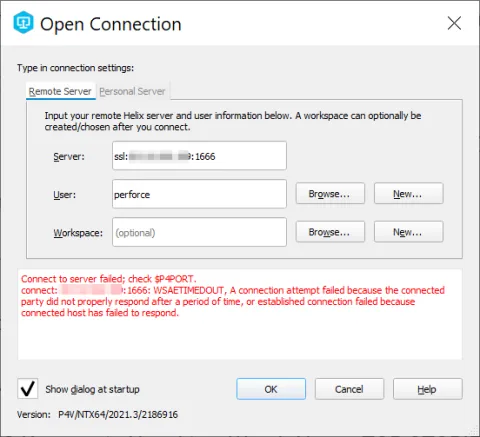Viewport: 480px width, 437px height.
Task: Focus the User input field
Action: (199, 194)
